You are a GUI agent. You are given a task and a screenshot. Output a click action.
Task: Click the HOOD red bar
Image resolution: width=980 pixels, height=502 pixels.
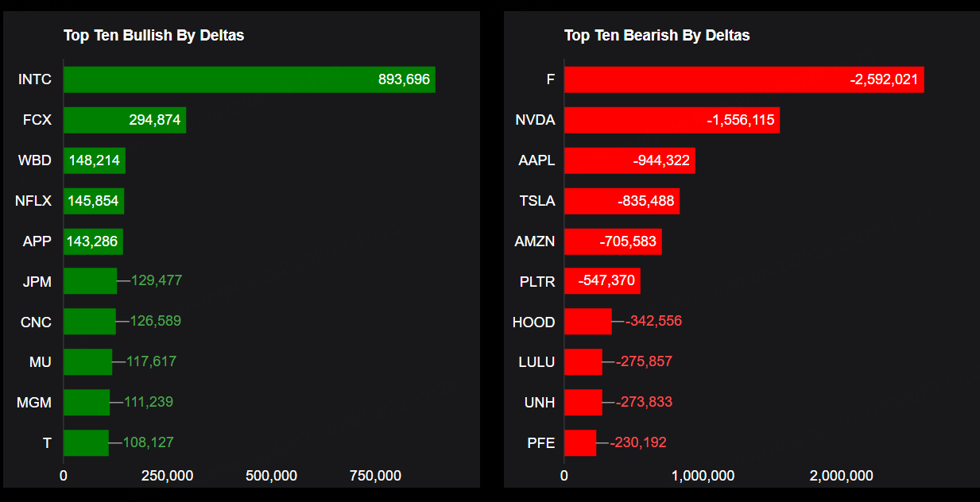(587, 322)
